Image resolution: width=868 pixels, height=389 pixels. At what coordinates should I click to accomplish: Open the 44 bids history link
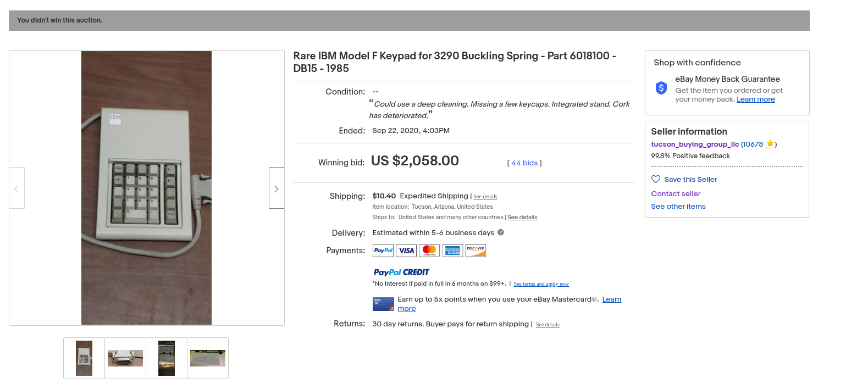coord(524,163)
